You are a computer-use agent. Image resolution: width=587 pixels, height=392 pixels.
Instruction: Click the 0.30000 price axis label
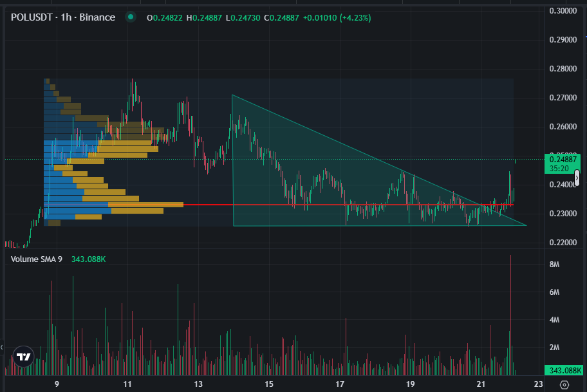pos(563,11)
